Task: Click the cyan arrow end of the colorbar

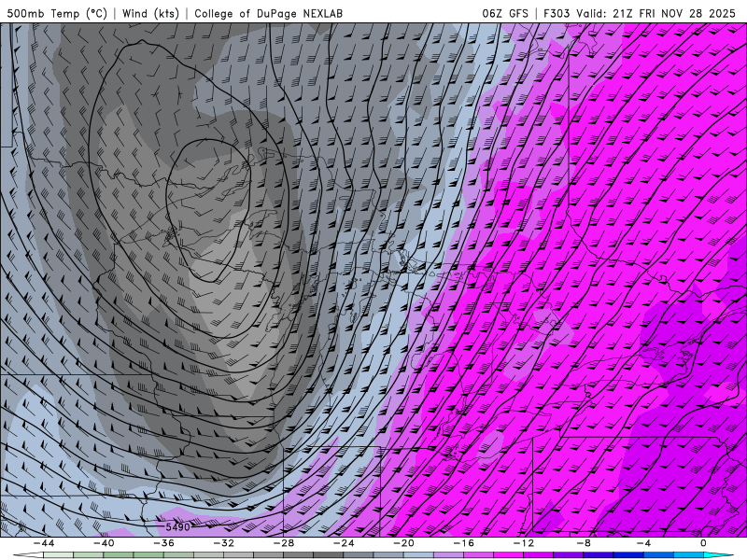Action: 719,555
